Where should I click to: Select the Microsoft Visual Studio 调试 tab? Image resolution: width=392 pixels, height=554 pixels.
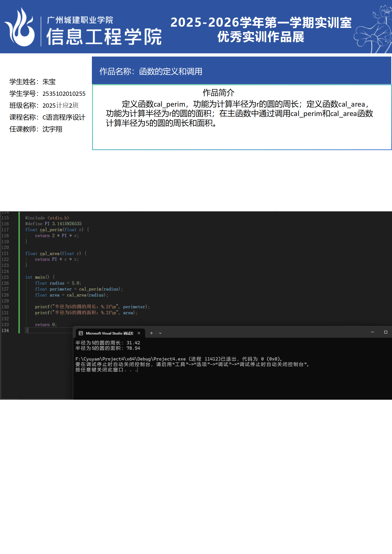[109, 333]
